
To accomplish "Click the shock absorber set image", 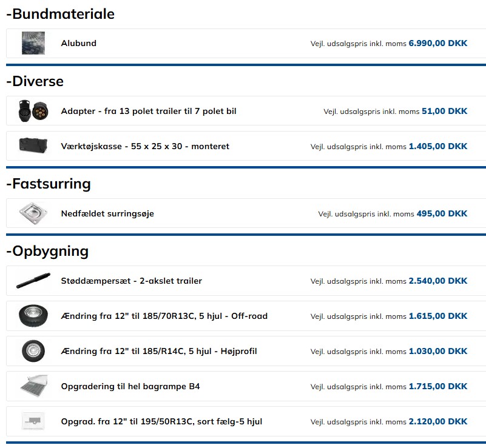I will tap(33, 281).
